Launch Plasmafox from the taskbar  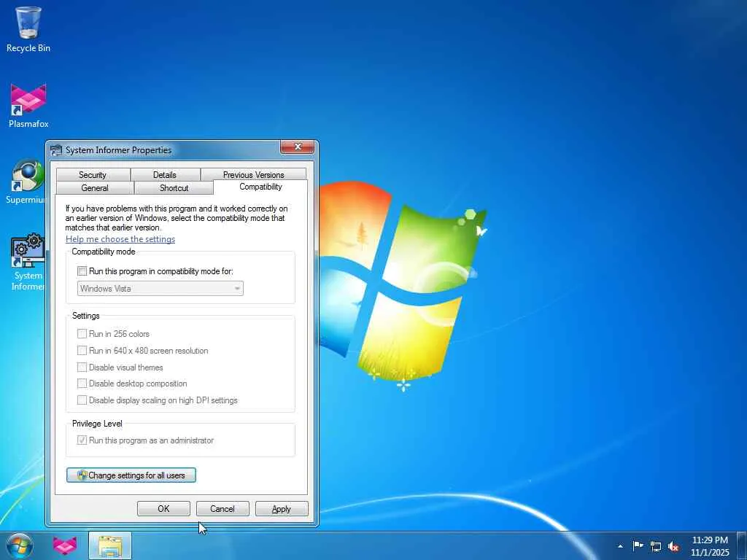(65, 545)
